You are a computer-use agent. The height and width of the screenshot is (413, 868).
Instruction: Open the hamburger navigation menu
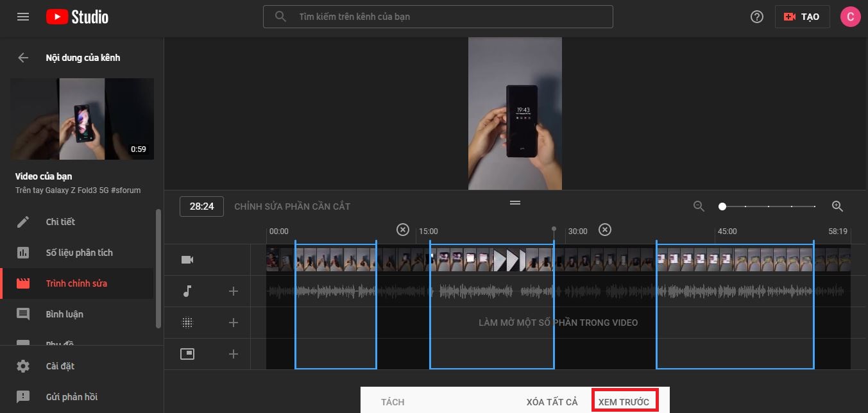(23, 17)
